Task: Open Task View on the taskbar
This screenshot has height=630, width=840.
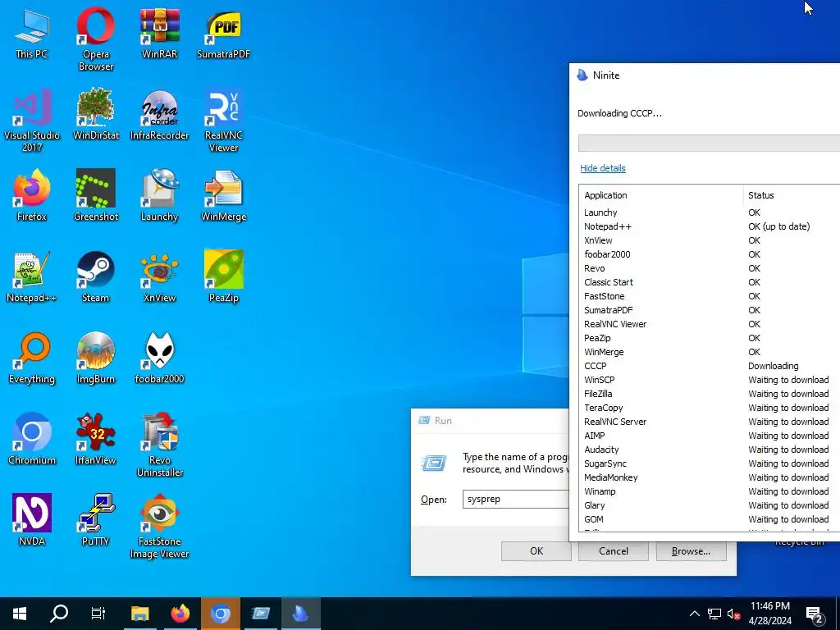Action: pos(98,614)
